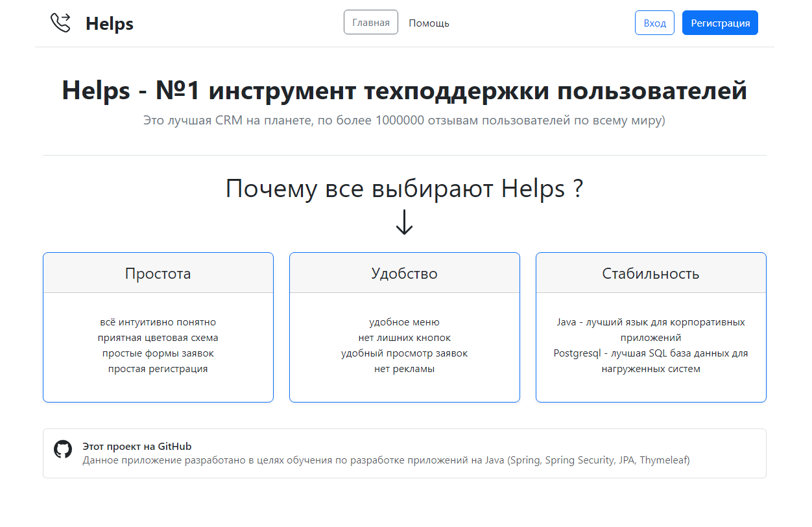Viewport: 812px width, 527px height.
Task: Click the простая регистрация line in Простота card
Action: coord(158,368)
